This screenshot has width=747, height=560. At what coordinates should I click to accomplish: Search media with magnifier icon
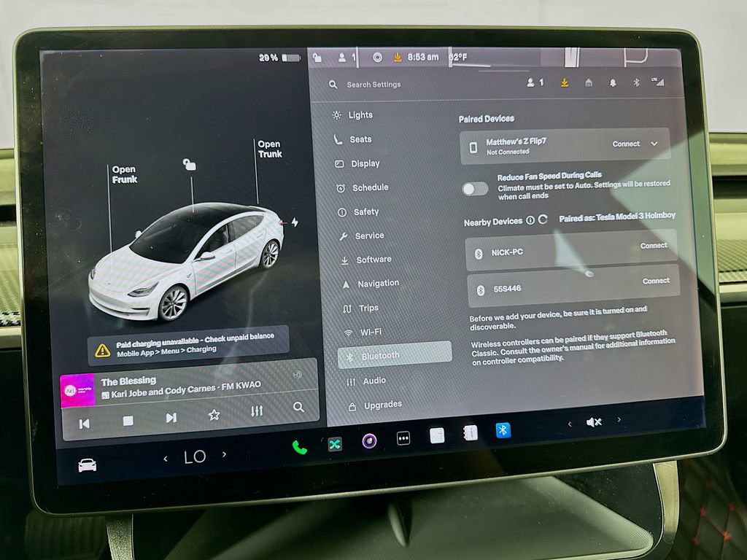[x=298, y=407]
